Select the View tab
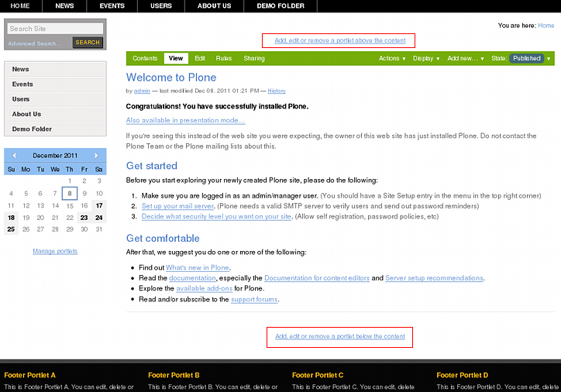561x392 pixels. [176, 58]
